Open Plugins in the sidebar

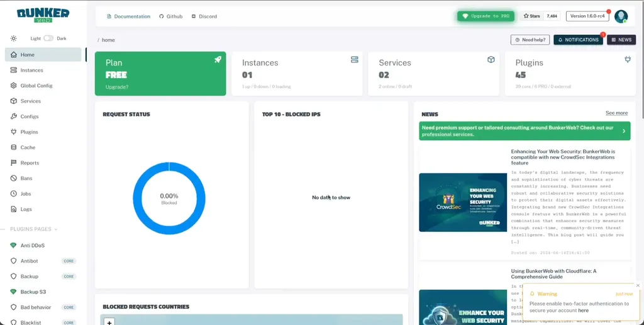(43, 132)
